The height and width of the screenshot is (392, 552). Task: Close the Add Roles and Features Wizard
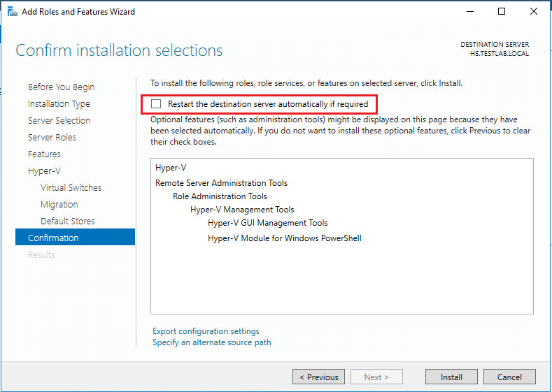[534, 12]
